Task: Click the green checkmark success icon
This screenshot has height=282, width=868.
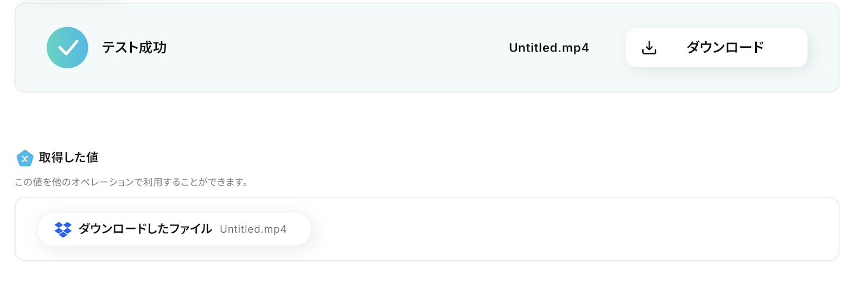Action: click(x=67, y=48)
